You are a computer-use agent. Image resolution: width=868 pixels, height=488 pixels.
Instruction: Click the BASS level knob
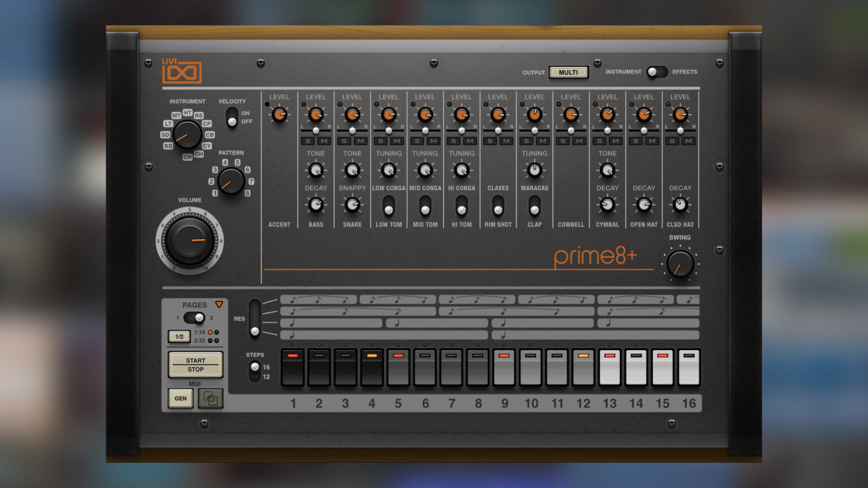click(x=315, y=115)
